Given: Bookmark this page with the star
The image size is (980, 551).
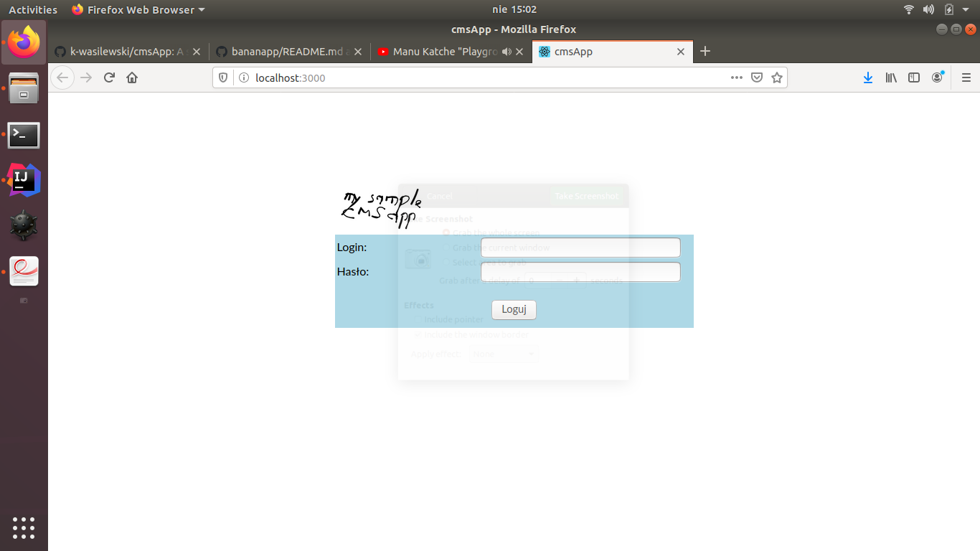Looking at the screenshot, I should (776, 77).
